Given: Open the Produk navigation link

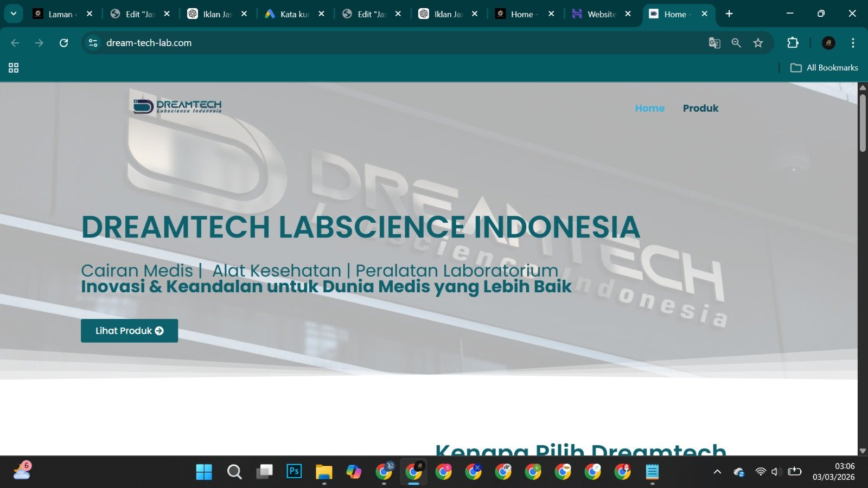Looking at the screenshot, I should tap(700, 108).
